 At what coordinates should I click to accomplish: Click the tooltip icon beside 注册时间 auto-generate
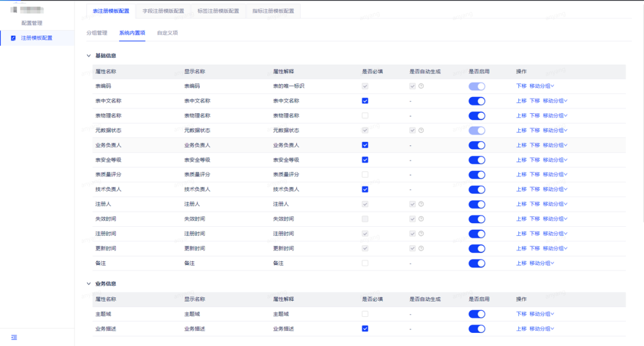pyautogui.click(x=421, y=233)
